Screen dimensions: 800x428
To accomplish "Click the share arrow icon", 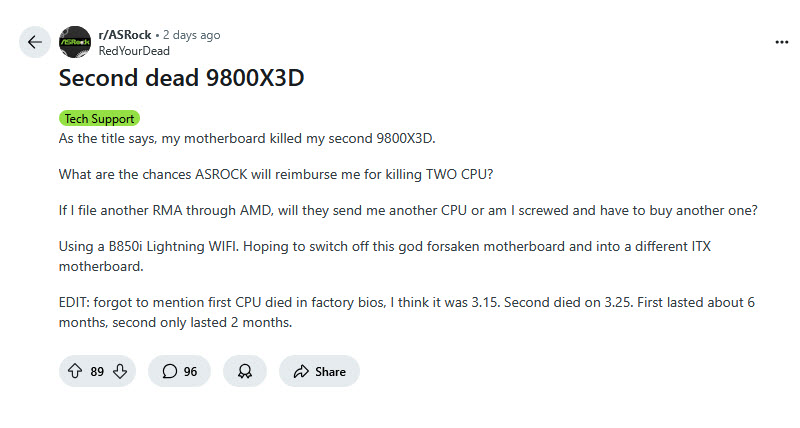I will click(x=301, y=371).
